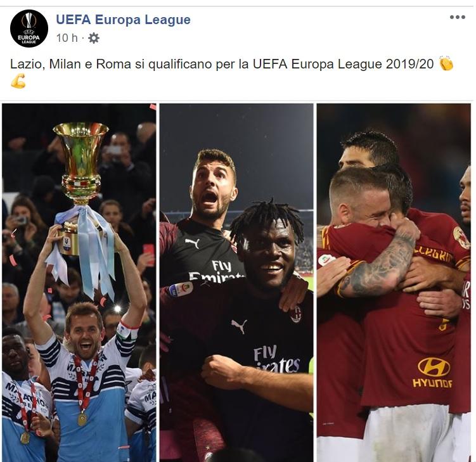Click the gear audience icon beside timestamp

pos(94,38)
